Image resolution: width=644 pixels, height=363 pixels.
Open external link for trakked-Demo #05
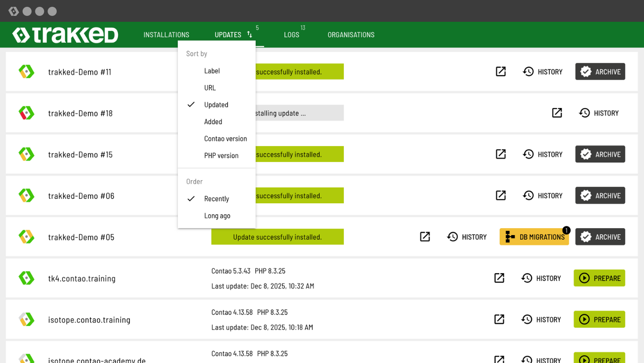pos(425,237)
